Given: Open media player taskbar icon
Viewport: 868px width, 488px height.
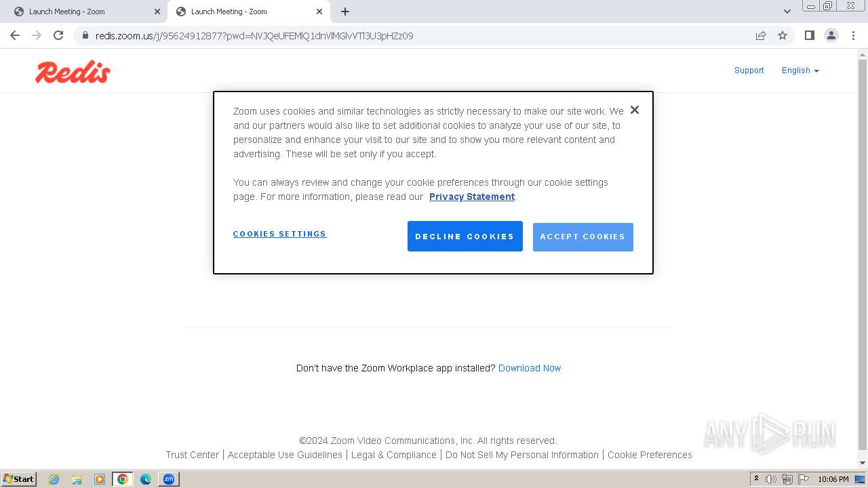Looking at the screenshot, I should pyautogui.click(x=100, y=479).
